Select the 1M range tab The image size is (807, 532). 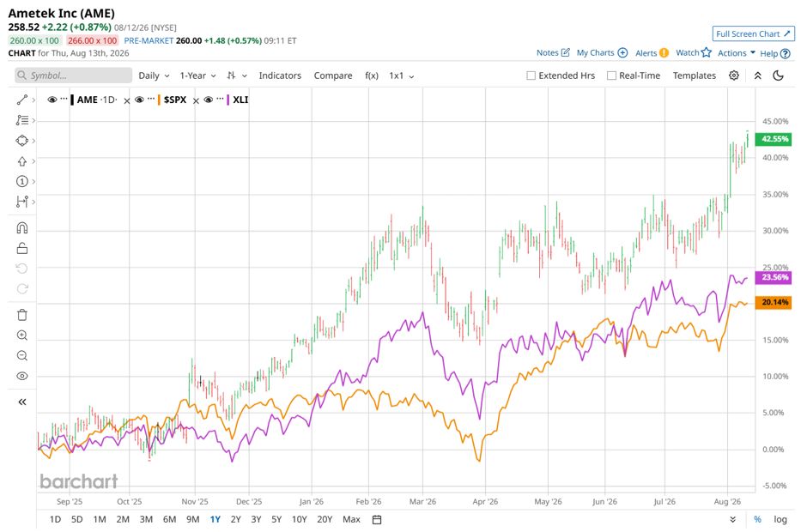(x=100, y=520)
